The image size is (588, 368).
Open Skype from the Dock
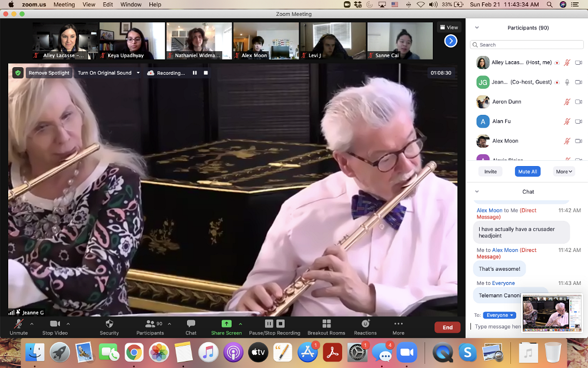click(x=467, y=353)
